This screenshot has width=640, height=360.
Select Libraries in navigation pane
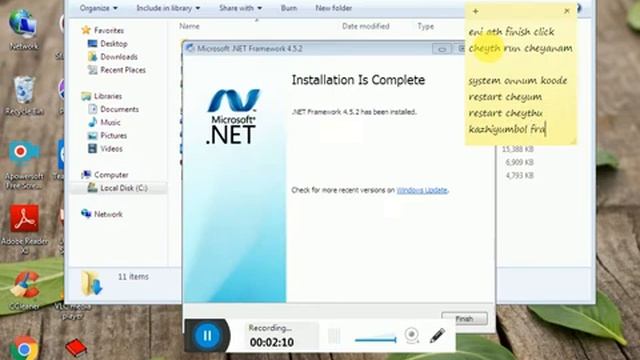(x=108, y=96)
